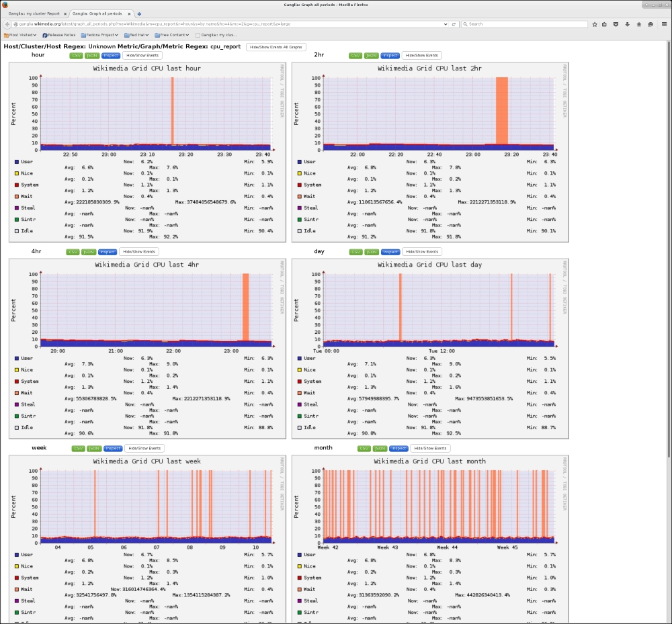Image resolution: width=672 pixels, height=624 pixels.
Task: Download CSV for the day graph
Action: (355, 252)
